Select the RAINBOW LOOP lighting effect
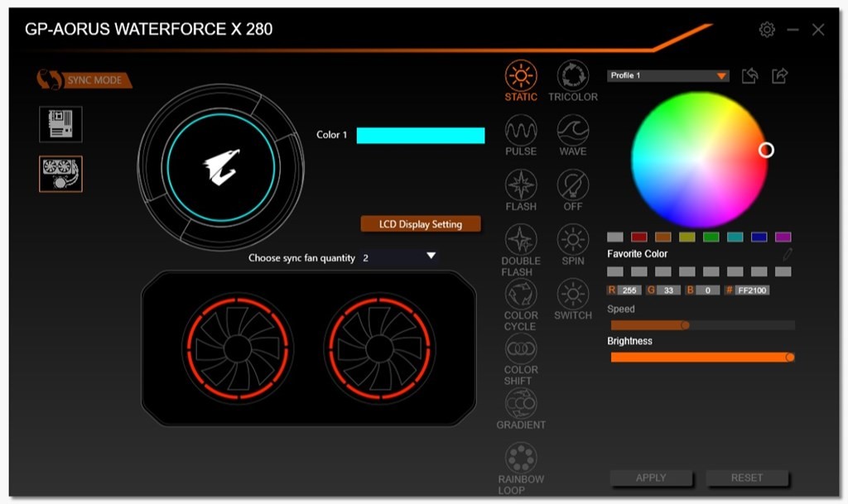The height and width of the screenshot is (504, 848). [521, 458]
